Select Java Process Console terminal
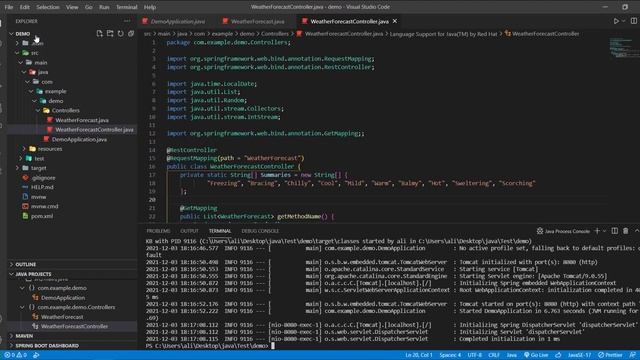 click(563, 231)
